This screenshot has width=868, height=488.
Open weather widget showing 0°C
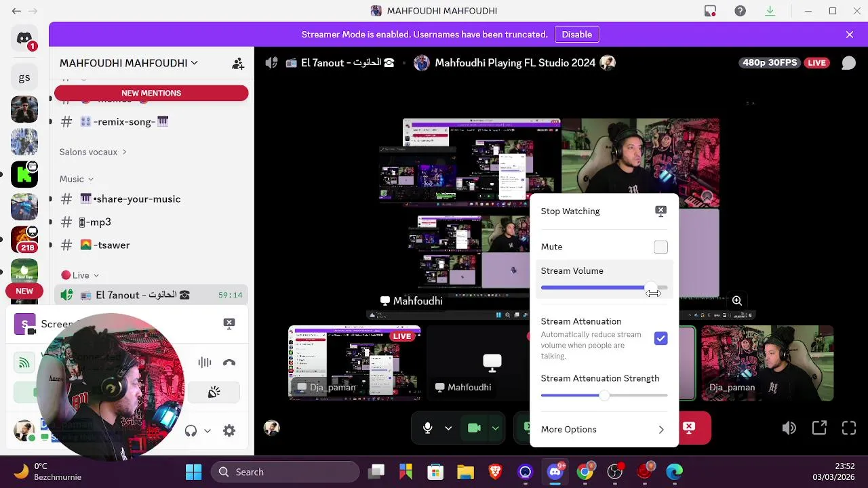[x=47, y=472]
